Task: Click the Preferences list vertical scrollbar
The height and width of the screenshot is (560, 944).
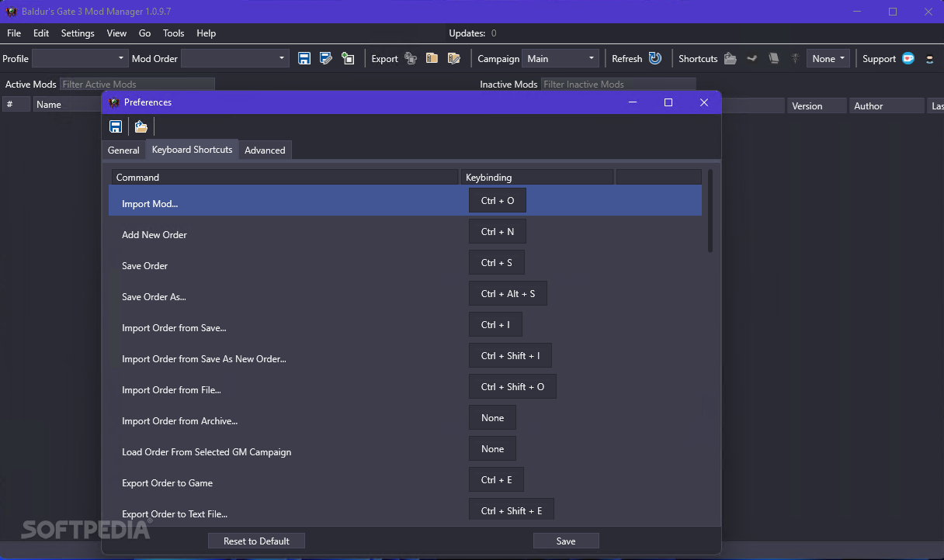Action: coord(710,211)
